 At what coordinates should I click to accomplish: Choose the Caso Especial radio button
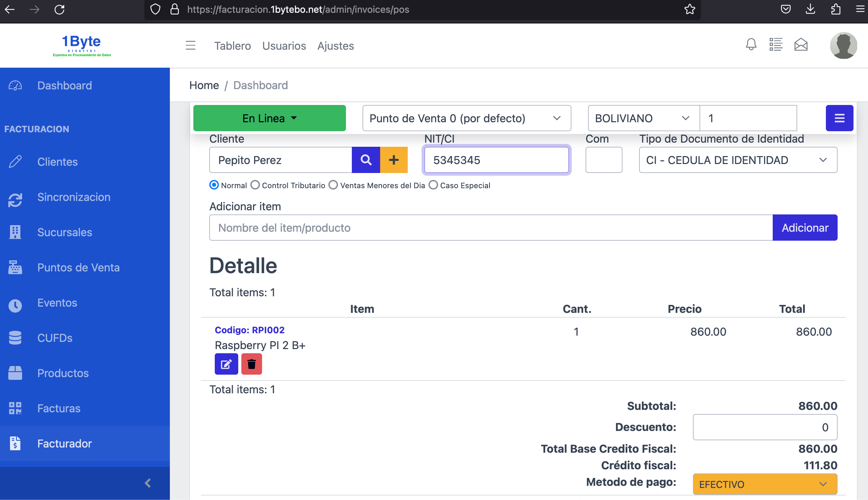click(x=433, y=185)
